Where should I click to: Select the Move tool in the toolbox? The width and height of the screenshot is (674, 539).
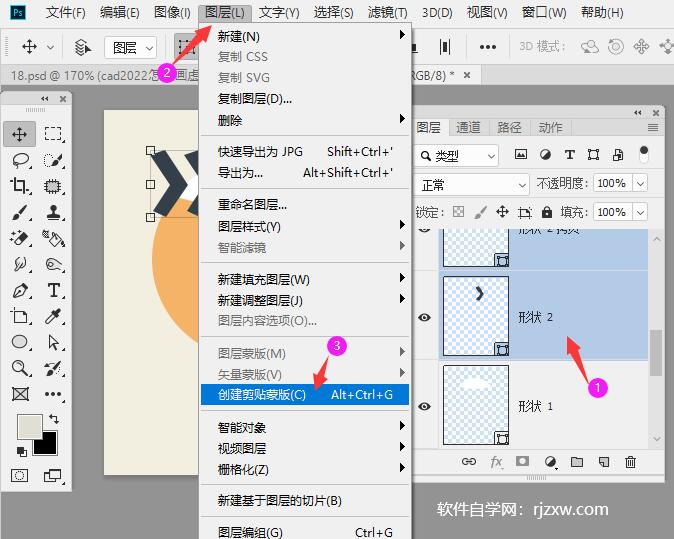coord(19,134)
